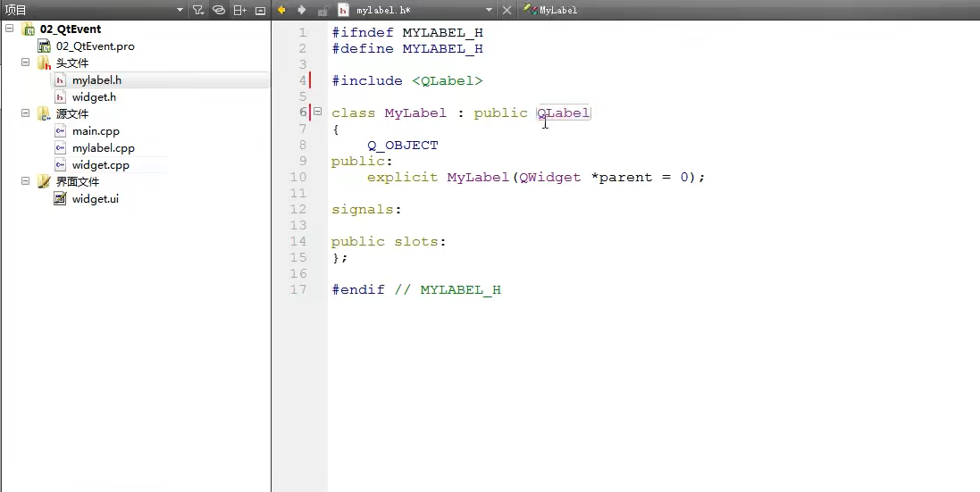Collapse the 源文件 folder
980x492 pixels.
(25, 113)
